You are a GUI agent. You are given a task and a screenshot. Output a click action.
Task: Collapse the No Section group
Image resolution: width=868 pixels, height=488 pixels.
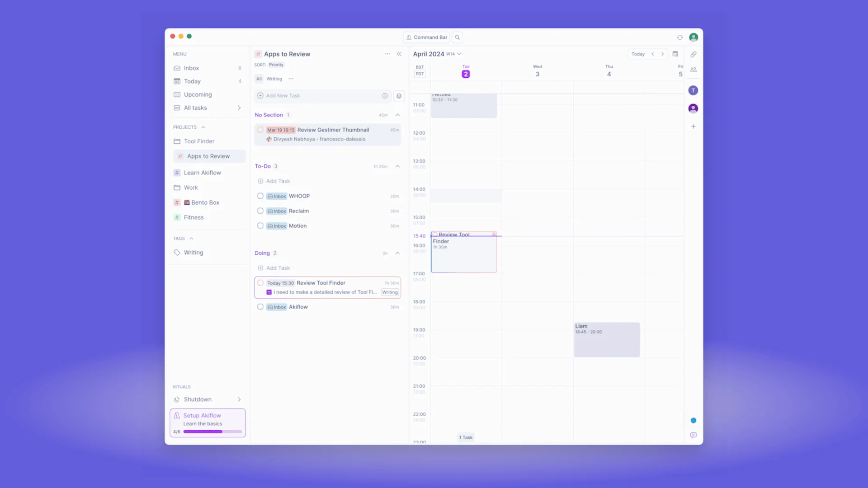pos(397,115)
